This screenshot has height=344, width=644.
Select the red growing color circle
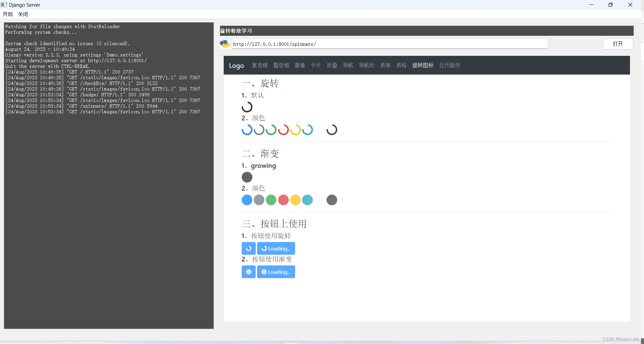coord(283,200)
